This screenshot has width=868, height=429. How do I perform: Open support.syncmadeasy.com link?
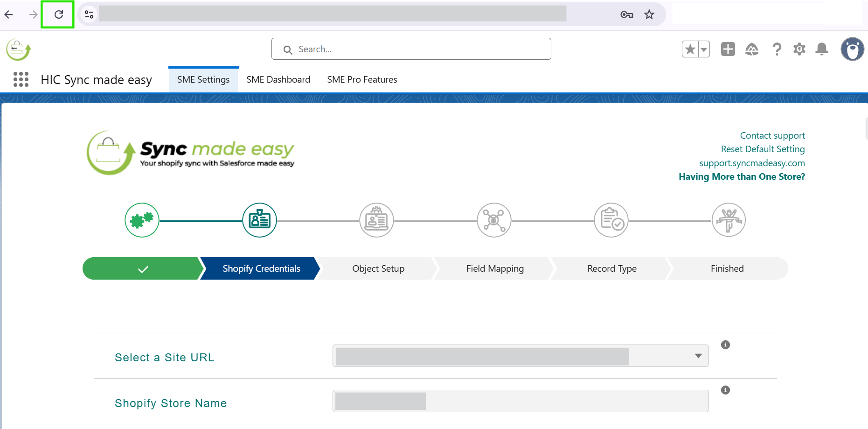[752, 163]
